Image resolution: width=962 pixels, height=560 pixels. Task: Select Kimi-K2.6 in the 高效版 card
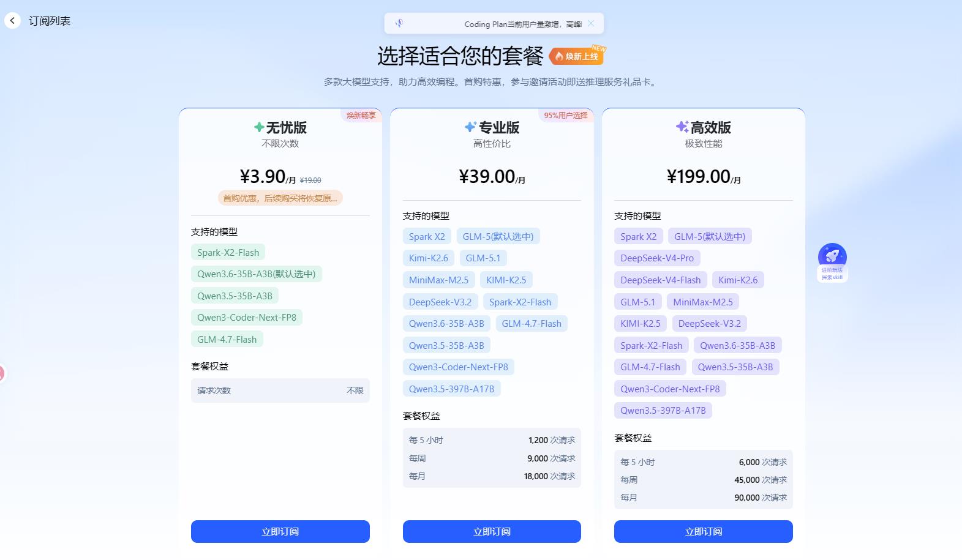(x=738, y=280)
